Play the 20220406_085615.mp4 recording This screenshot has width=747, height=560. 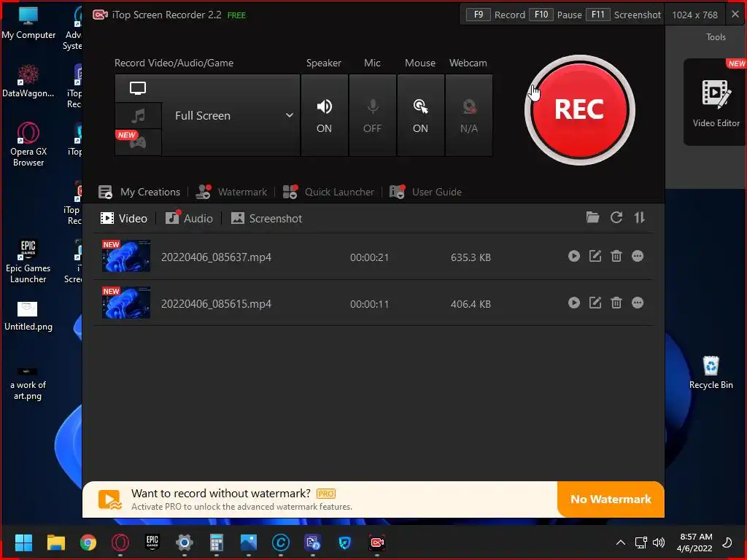point(574,303)
